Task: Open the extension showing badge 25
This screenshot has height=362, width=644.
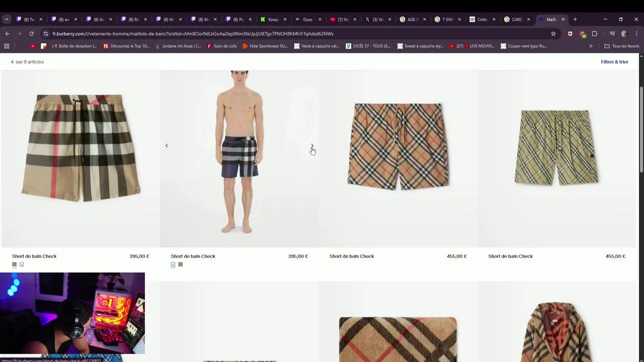Action: 583,34
